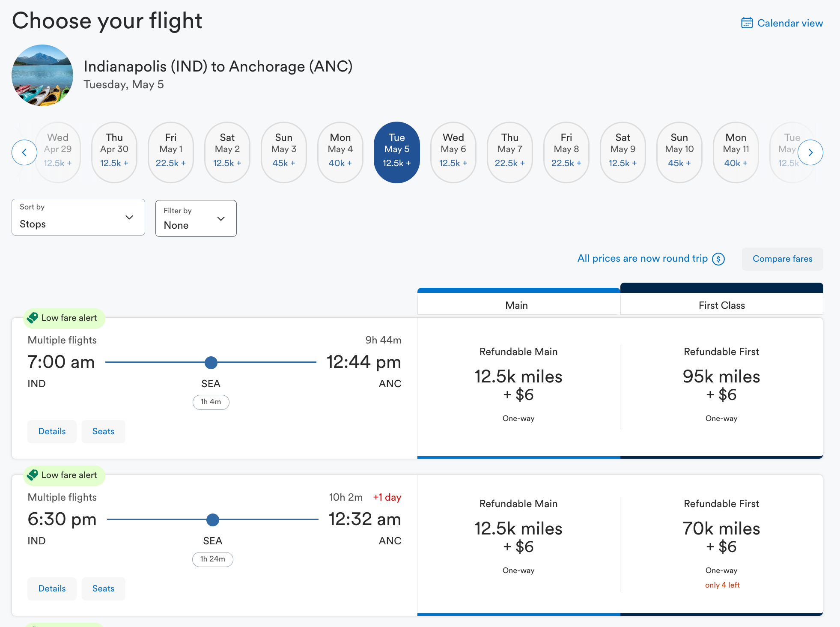
Task: Click the calendar icon next to Calendar view
Action: (x=746, y=22)
